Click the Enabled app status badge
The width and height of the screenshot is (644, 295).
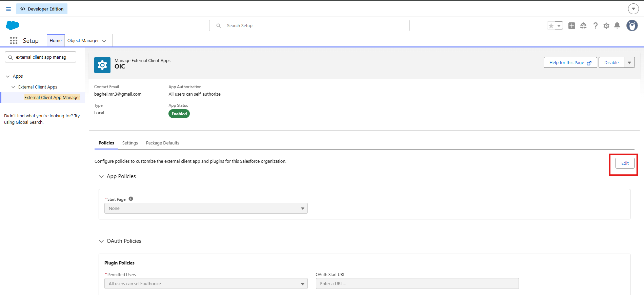179,114
